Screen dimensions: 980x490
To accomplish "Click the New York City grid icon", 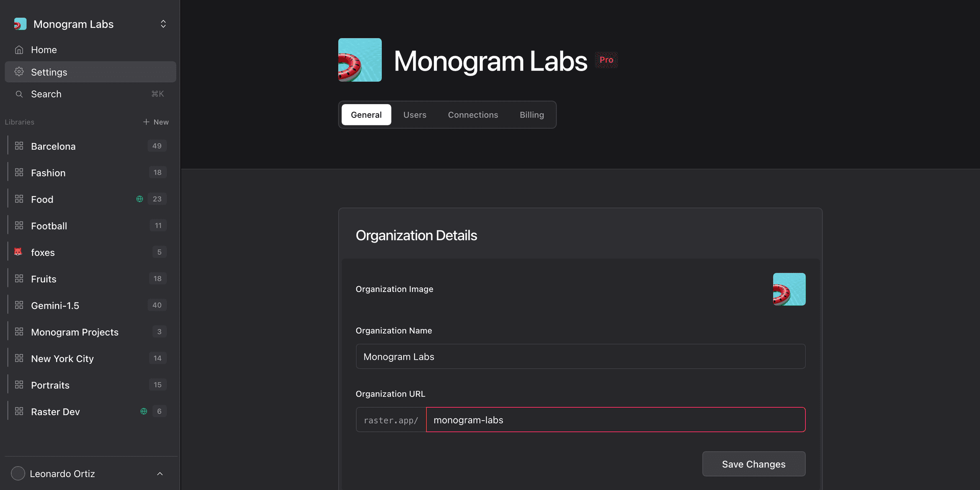I will [x=19, y=358].
